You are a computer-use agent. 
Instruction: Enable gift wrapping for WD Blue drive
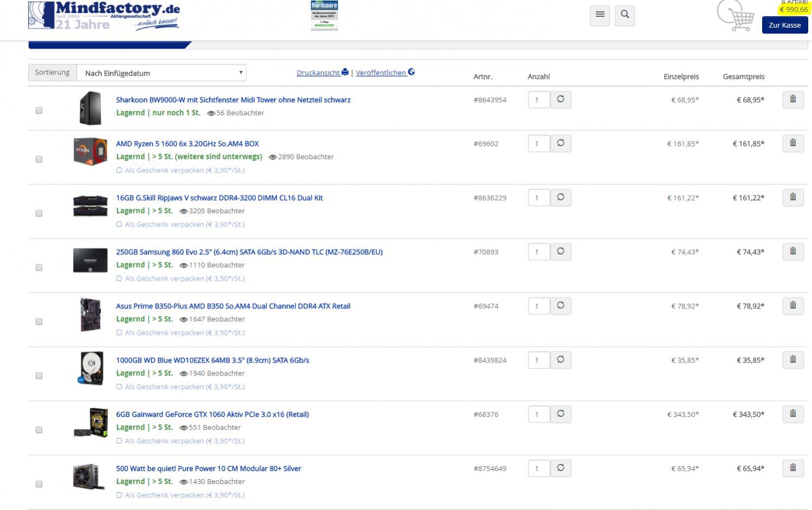pos(119,387)
